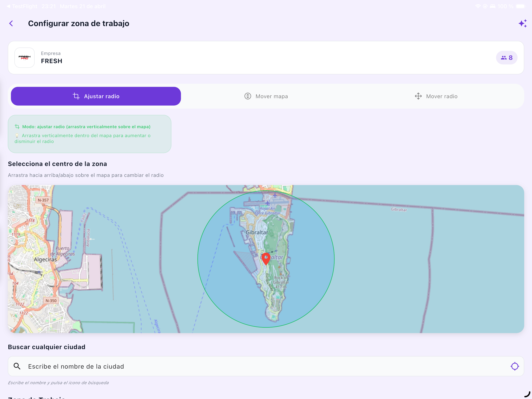
Task: Tap the 'Configurar zona de trabajo' title
Action: point(79,23)
